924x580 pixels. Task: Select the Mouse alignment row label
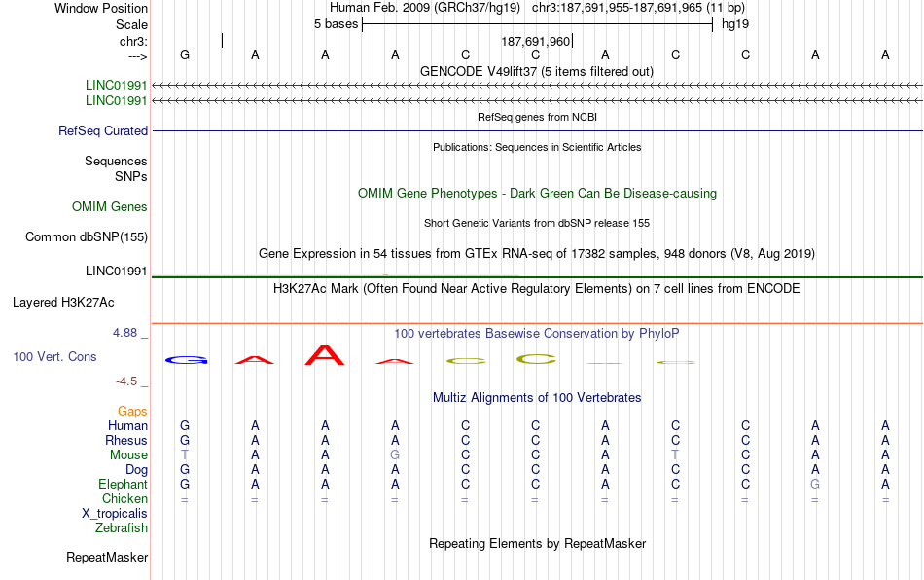(x=128, y=455)
